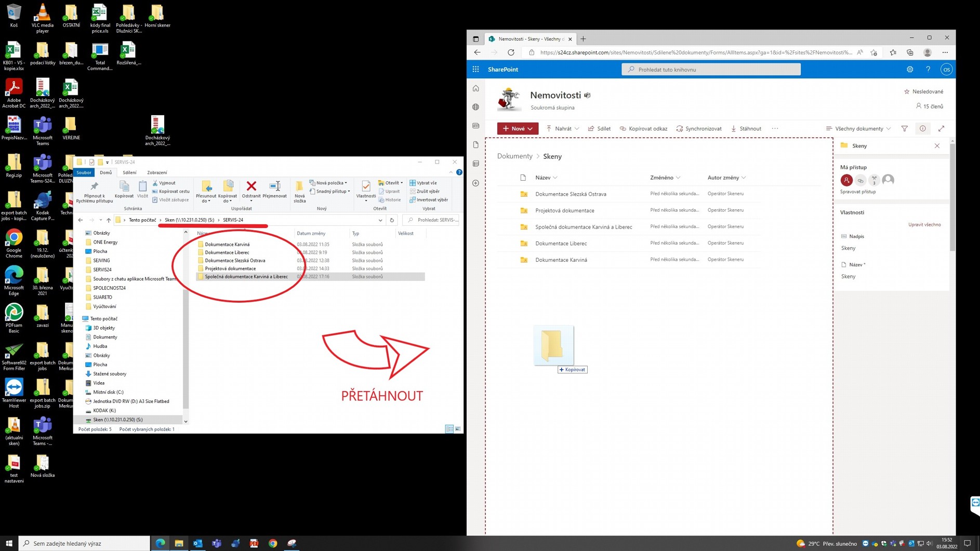980x551 pixels.
Task: Open Všechny dokumenty view dropdown
Action: [858, 129]
